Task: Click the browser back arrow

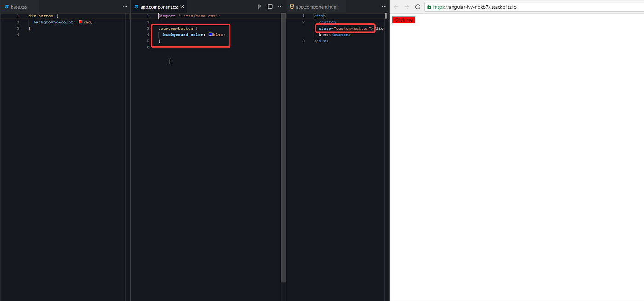Action: [395, 7]
